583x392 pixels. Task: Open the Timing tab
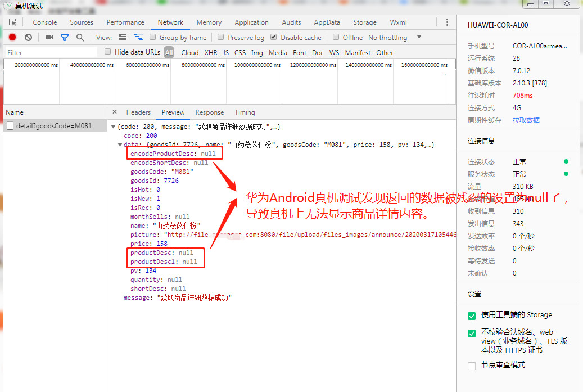pos(245,112)
